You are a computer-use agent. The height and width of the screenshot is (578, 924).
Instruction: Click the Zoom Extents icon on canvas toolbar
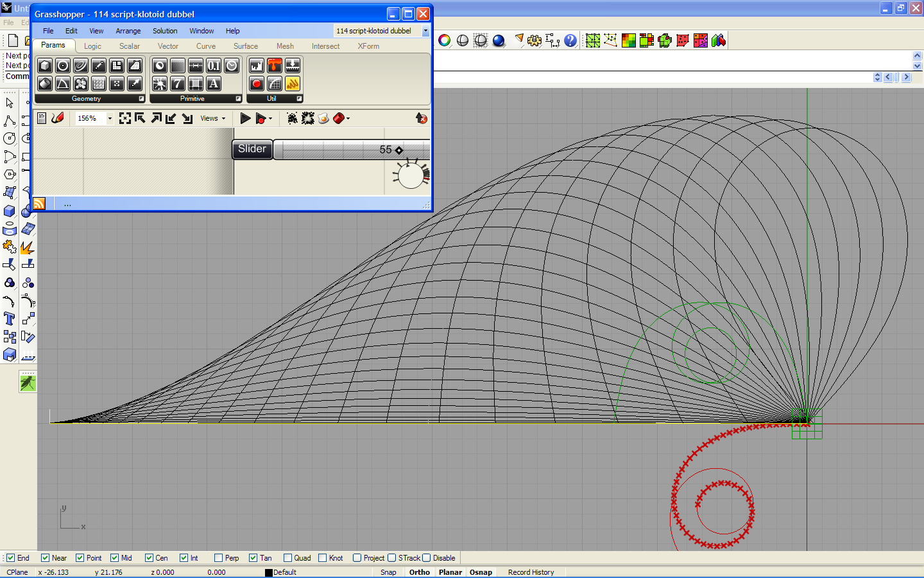pos(125,118)
